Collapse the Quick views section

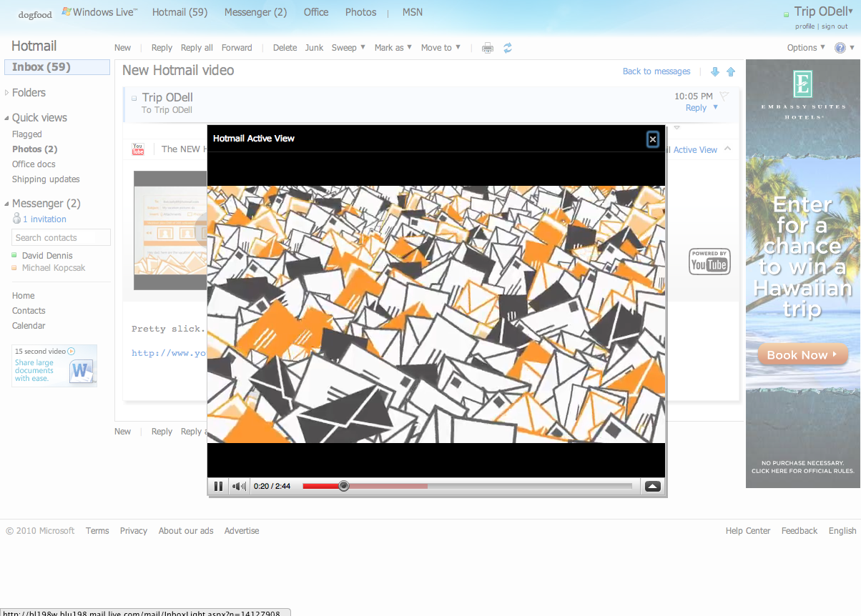click(7, 119)
